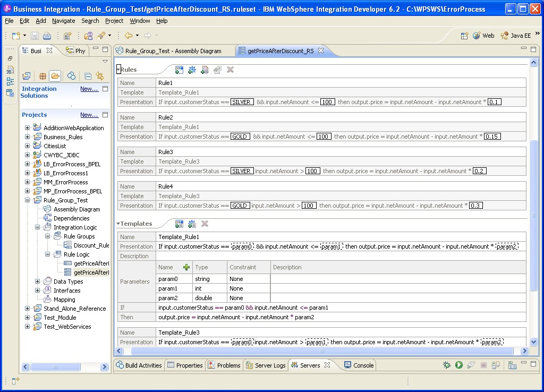Image resolution: width=544 pixels, height=392 pixels.
Task: Minimize the Servers bottom panel
Action: coord(524,363)
